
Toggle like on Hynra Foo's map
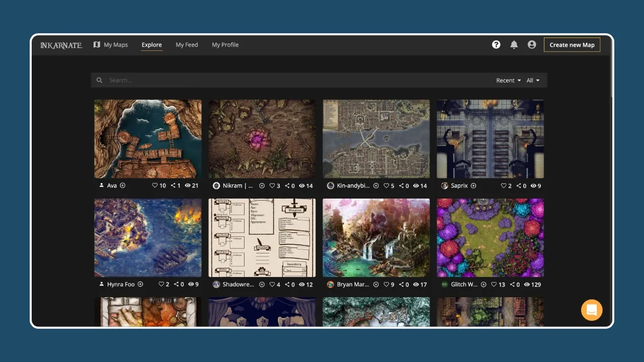coord(162,284)
